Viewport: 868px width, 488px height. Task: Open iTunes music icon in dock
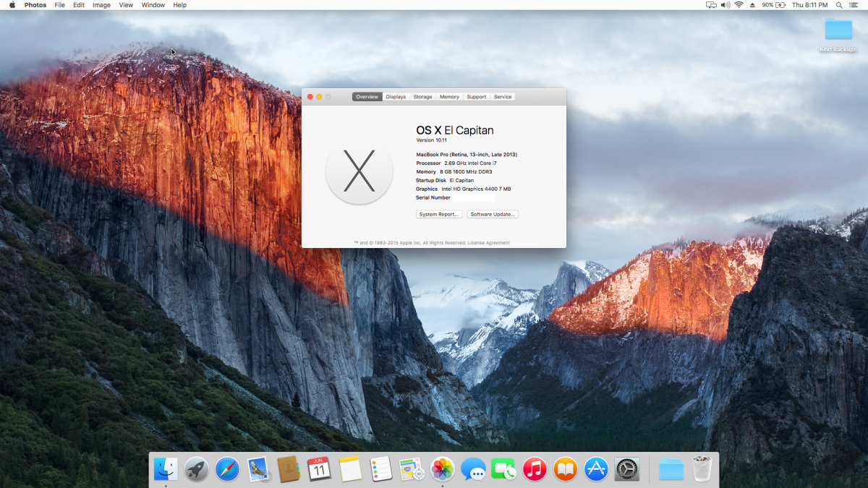tap(535, 469)
